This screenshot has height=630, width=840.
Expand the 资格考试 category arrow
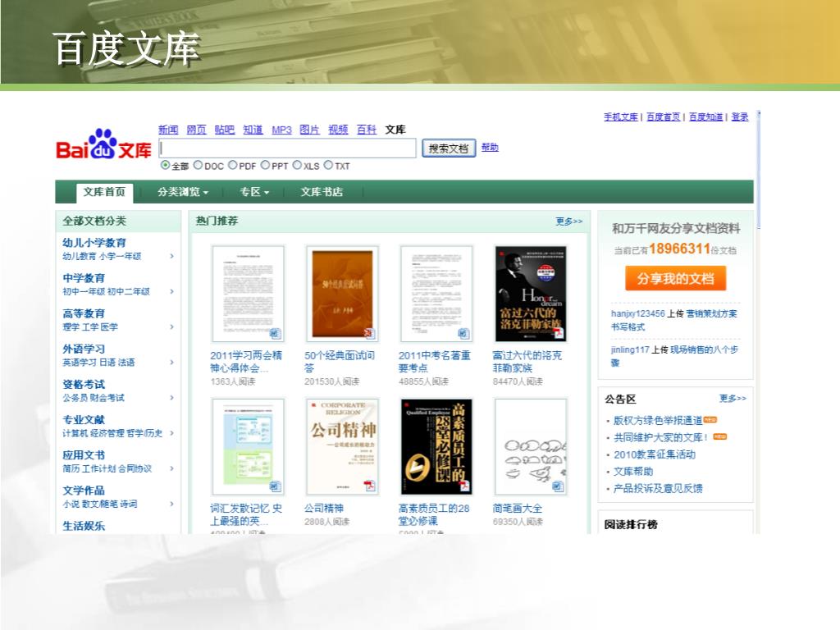click(x=172, y=398)
